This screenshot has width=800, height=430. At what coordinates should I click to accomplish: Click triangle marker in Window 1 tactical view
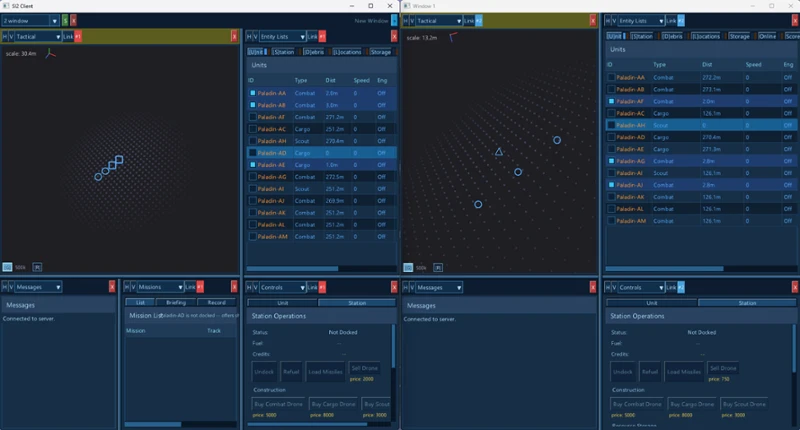(499, 151)
